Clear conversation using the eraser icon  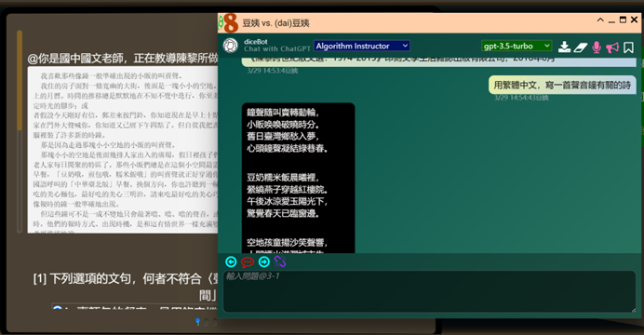581,47
